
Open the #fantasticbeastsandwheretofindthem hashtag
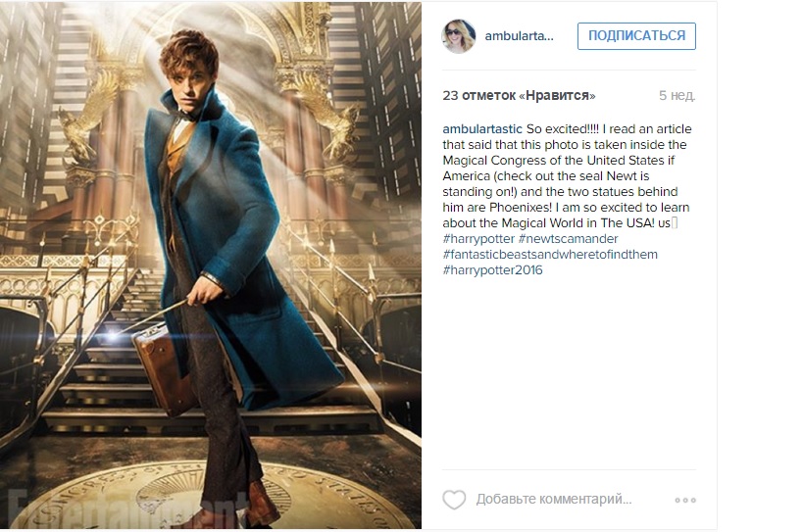550,254
